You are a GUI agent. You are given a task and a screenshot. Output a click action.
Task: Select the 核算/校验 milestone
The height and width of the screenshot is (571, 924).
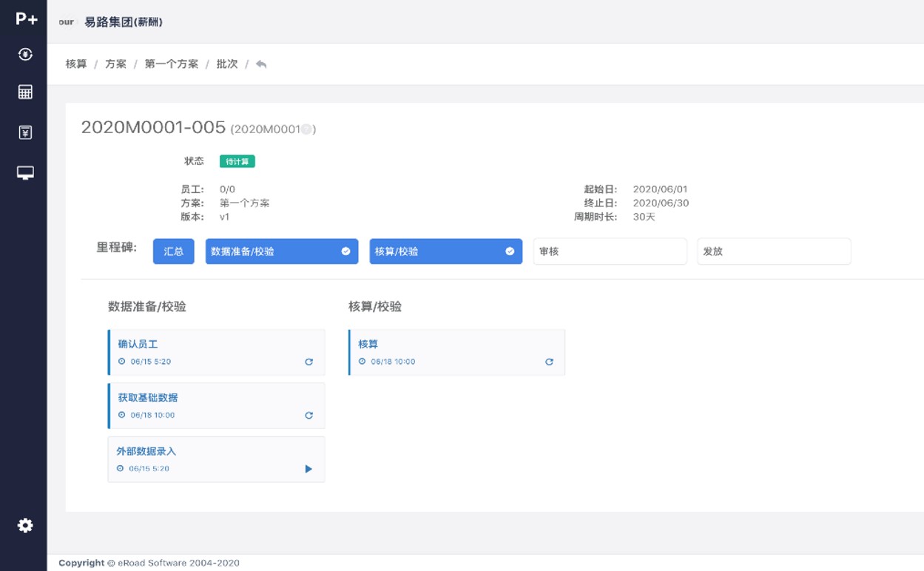coord(445,251)
